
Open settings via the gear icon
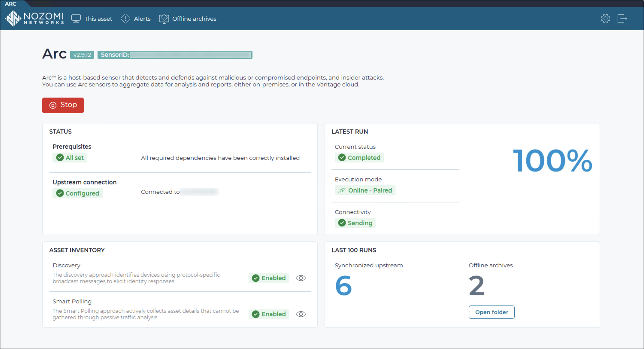click(605, 18)
